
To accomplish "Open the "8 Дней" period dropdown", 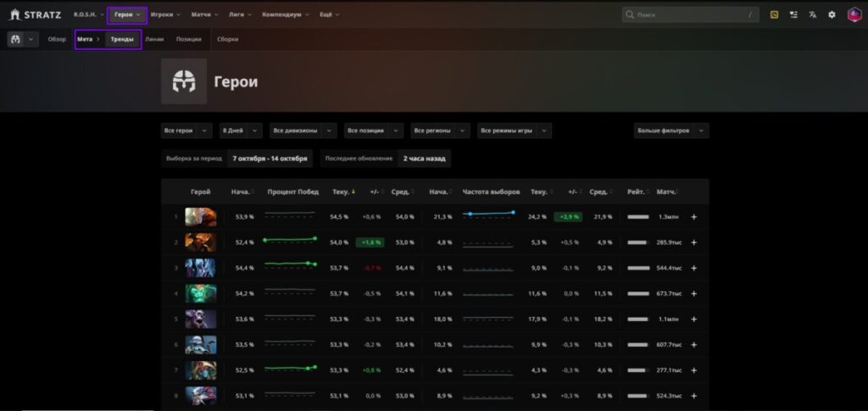I will click(241, 131).
